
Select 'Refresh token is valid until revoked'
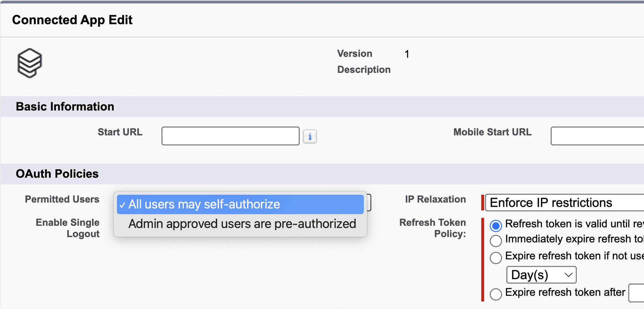tap(496, 225)
